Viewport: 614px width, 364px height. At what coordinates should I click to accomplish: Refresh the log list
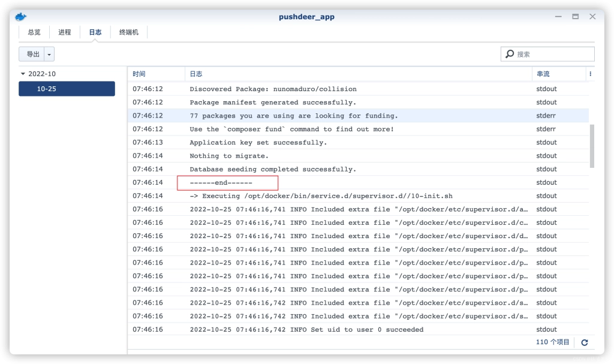[x=584, y=342]
